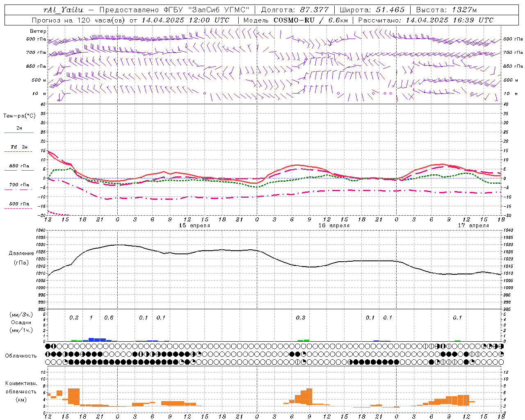Screen dimensions: 525x420
Task: Click the green precipitation bar on 16 апреля
Action: coord(306,340)
